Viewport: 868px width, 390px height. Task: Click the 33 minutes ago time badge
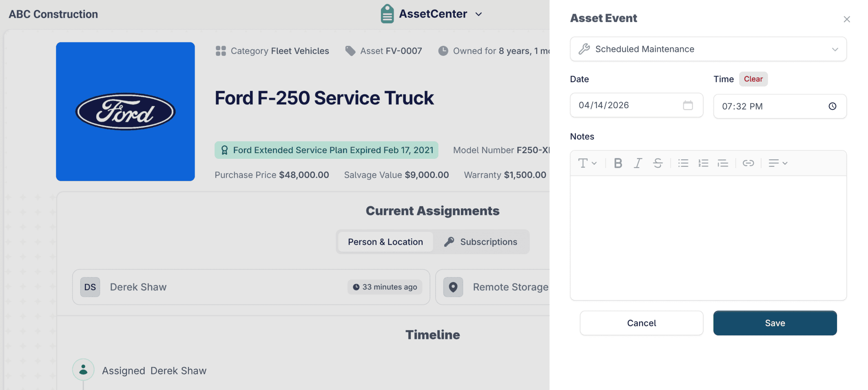pyautogui.click(x=385, y=287)
